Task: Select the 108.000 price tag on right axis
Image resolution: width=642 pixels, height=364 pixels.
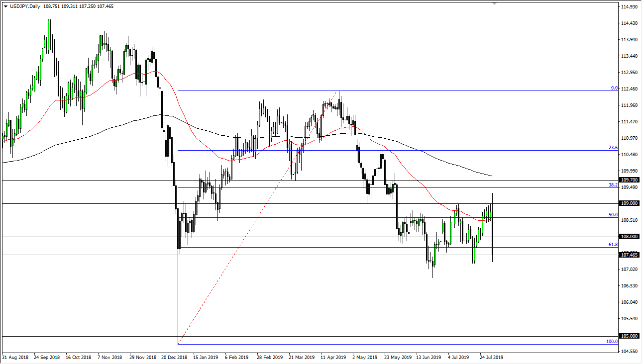Action: (x=628, y=237)
